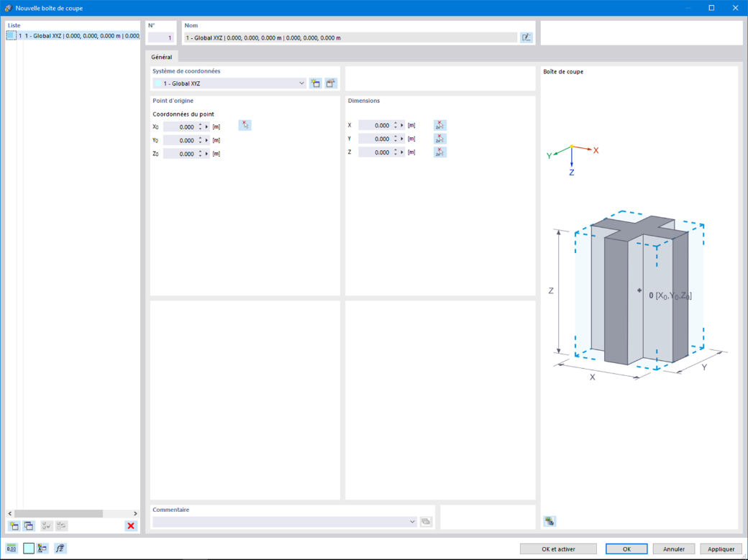Click the Nom text field

[351, 37]
